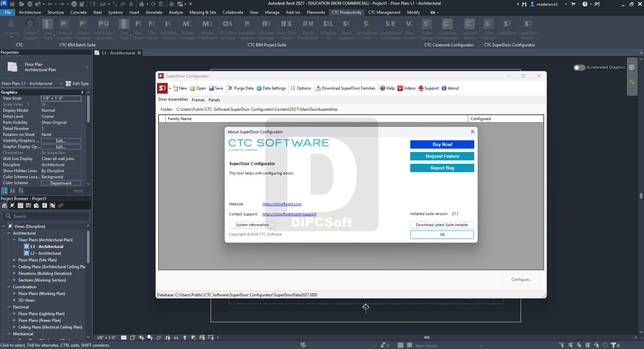Expand the 3D Views node

(x=14, y=300)
